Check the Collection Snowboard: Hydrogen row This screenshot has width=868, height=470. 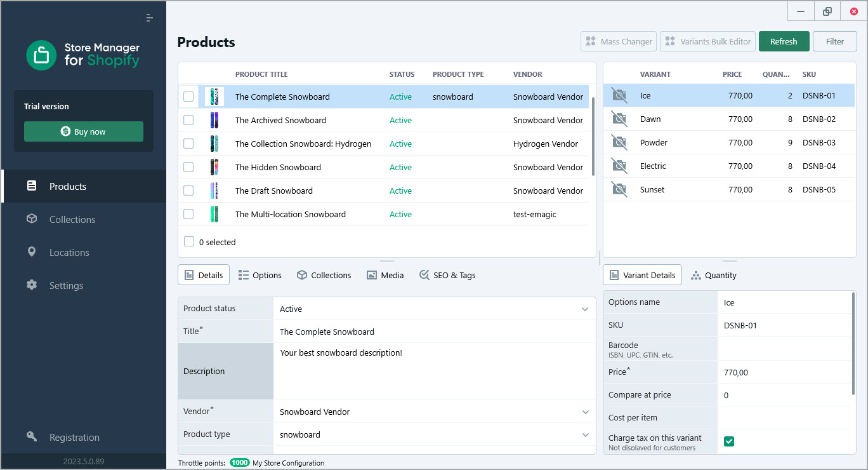tap(188, 144)
